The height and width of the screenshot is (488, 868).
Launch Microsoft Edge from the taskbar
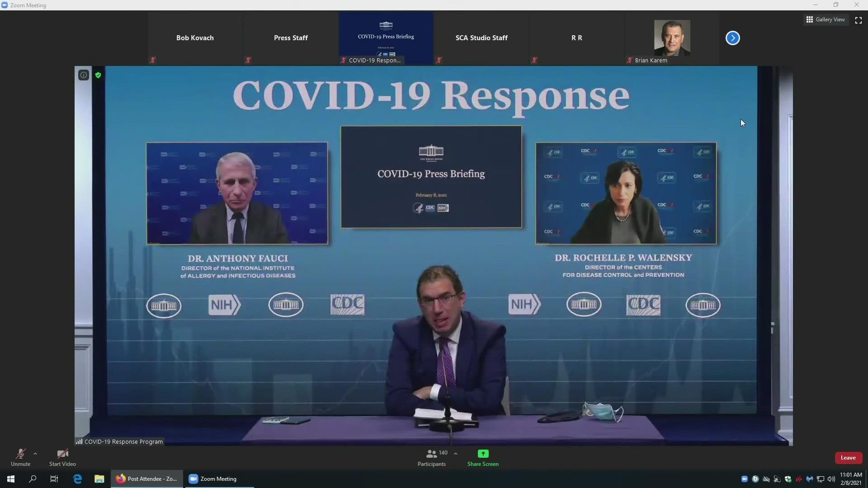[77, 479]
